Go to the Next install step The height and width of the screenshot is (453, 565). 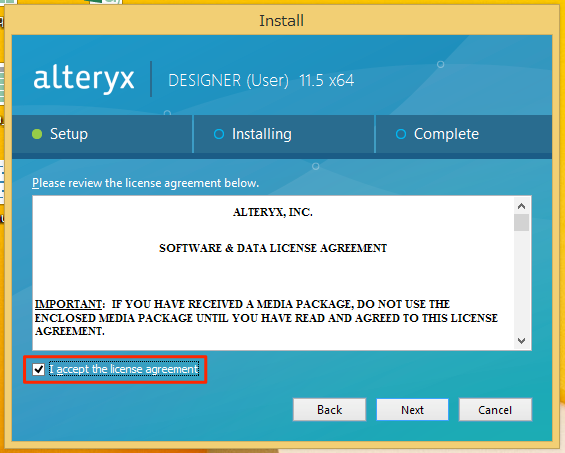click(x=413, y=410)
